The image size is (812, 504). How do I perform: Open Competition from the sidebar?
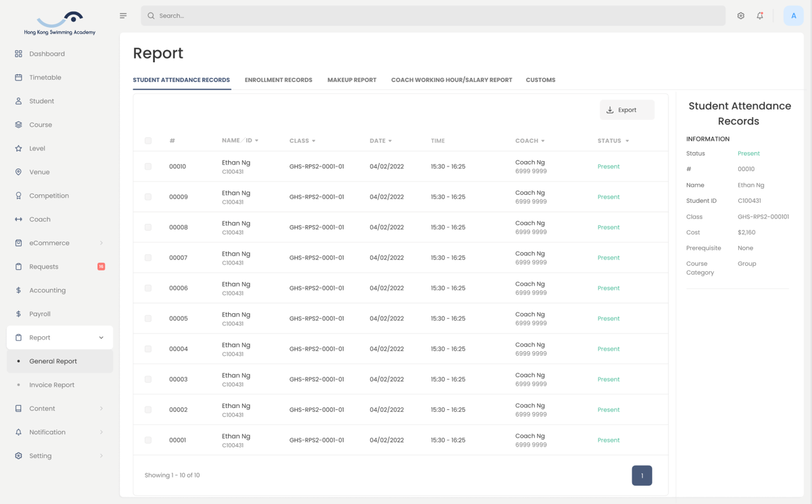[x=60, y=196]
